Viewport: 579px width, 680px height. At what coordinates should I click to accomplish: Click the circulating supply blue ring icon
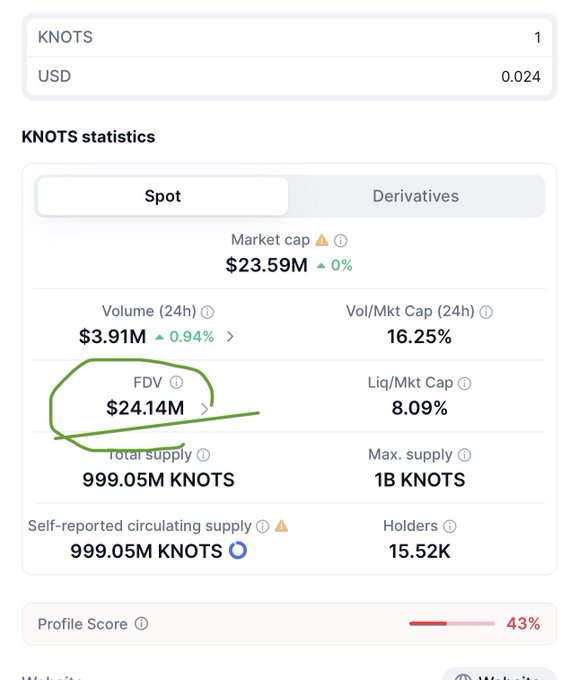pos(238,550)
